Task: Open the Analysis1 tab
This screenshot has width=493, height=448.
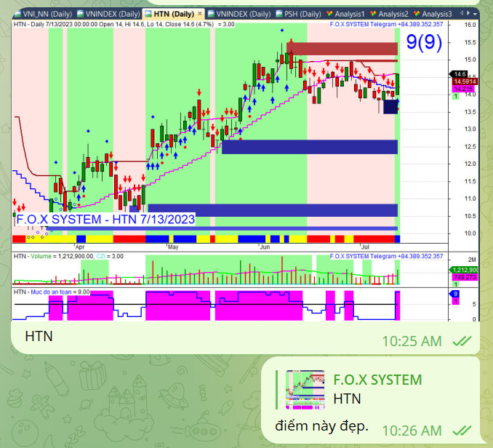Action: click(345, 14)
